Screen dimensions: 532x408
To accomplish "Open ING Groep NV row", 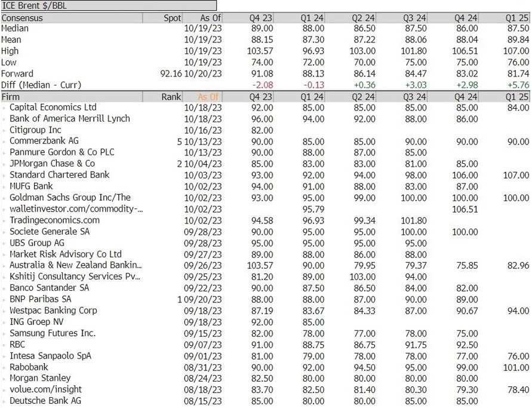I will coord(36,322).
